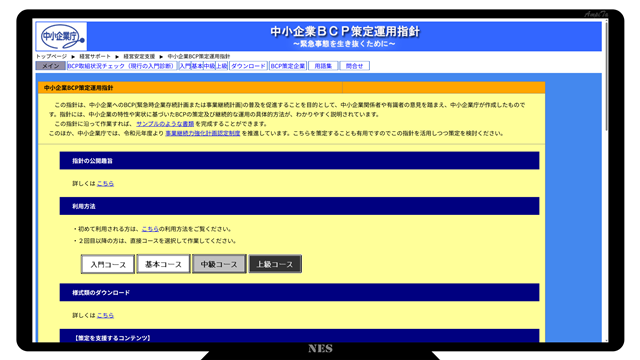Click こちら link for first-time usage
Viewport: 640px width, 360px height.
150,229
